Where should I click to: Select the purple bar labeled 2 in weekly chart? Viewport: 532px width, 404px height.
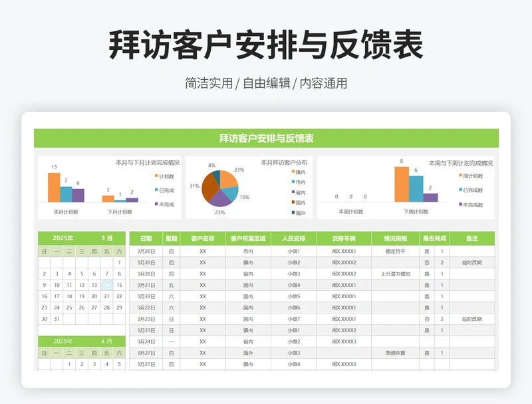tap(430, 198)
